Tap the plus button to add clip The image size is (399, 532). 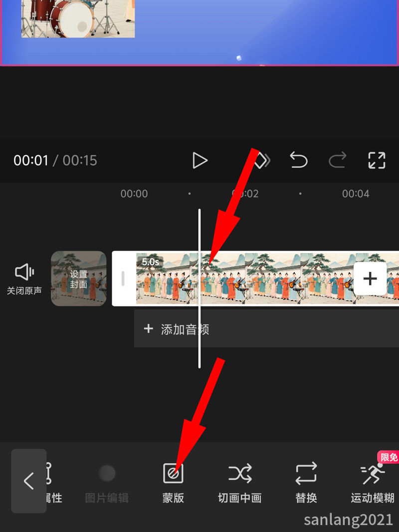370,278
